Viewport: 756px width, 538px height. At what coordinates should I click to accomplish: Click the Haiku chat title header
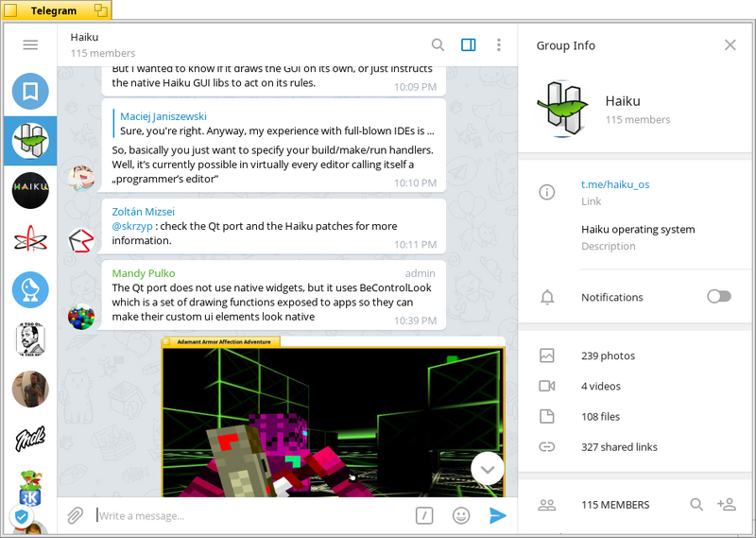tap(84, 37)
